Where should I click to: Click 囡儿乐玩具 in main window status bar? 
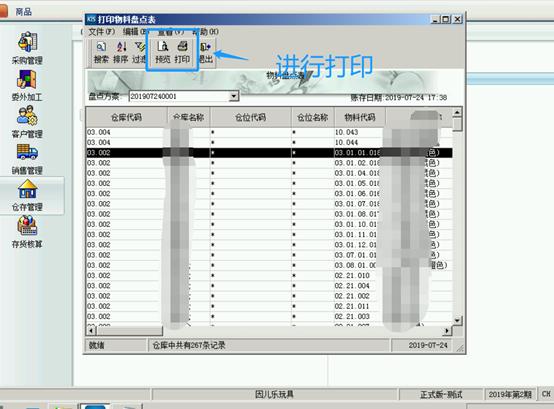point(275,394)
